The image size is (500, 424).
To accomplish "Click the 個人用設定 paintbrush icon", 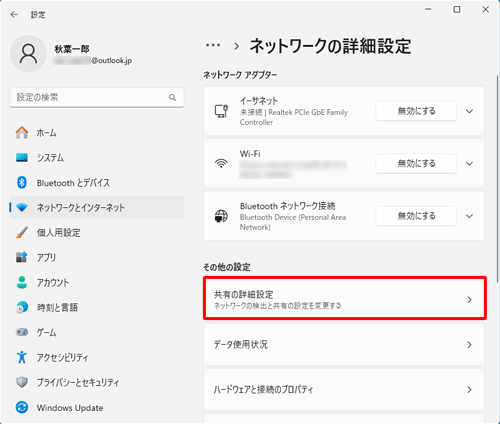I will (x=22, y=233).
